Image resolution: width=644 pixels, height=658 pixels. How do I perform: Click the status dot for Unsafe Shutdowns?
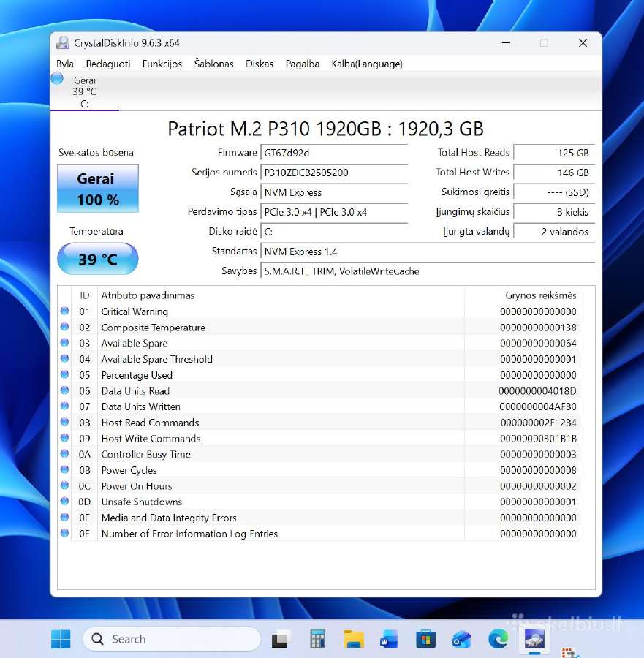click(x=64, y=501)
